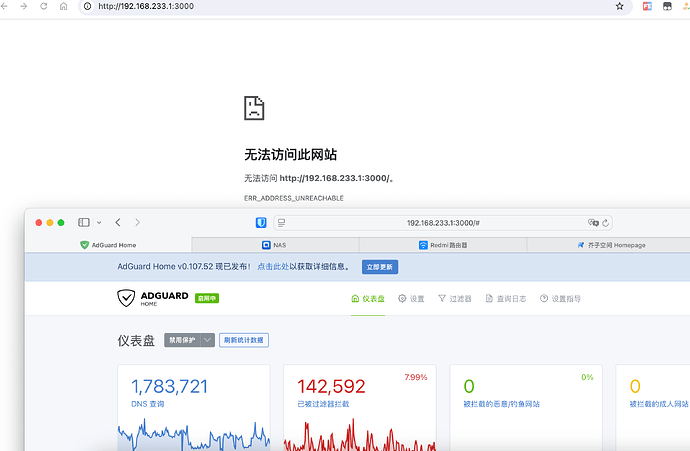690x451 pixels.
Task: Reload the Safari AdGuard page
Action: (x=606, y=223)
